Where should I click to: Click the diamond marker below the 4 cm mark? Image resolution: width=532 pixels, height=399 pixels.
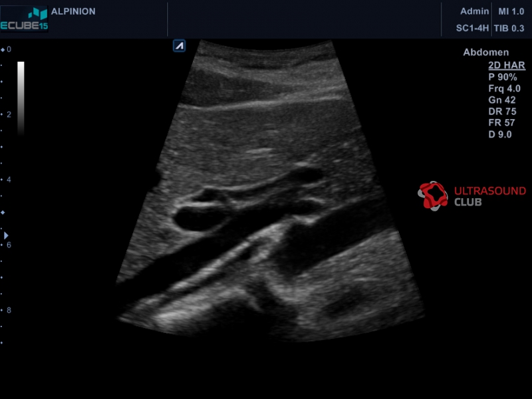click(x=3, y=212)
